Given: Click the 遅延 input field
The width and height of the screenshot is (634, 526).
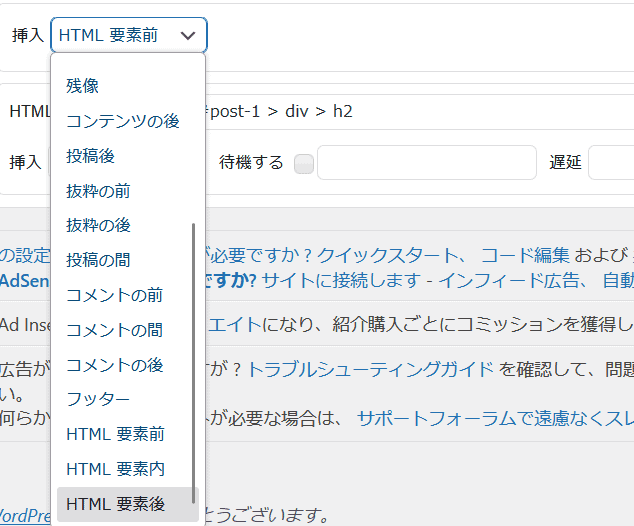Looking at the screenshot, I should (x=610, y=163).
